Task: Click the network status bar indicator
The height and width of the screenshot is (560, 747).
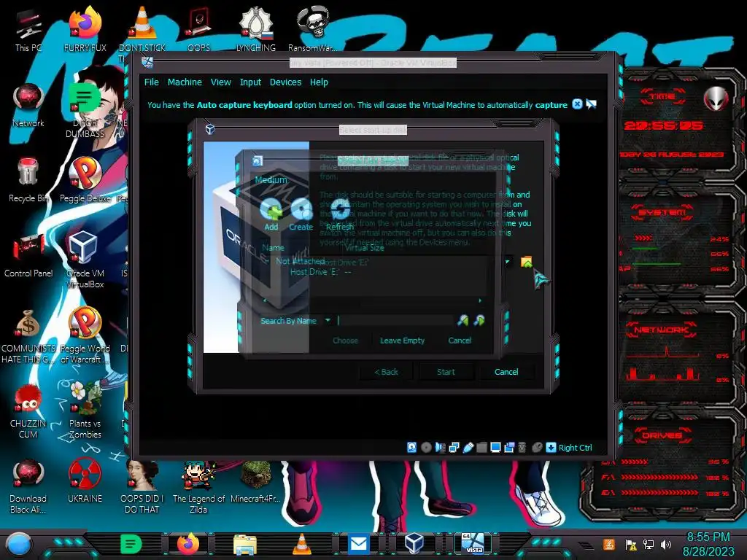Action: point(454,448)
